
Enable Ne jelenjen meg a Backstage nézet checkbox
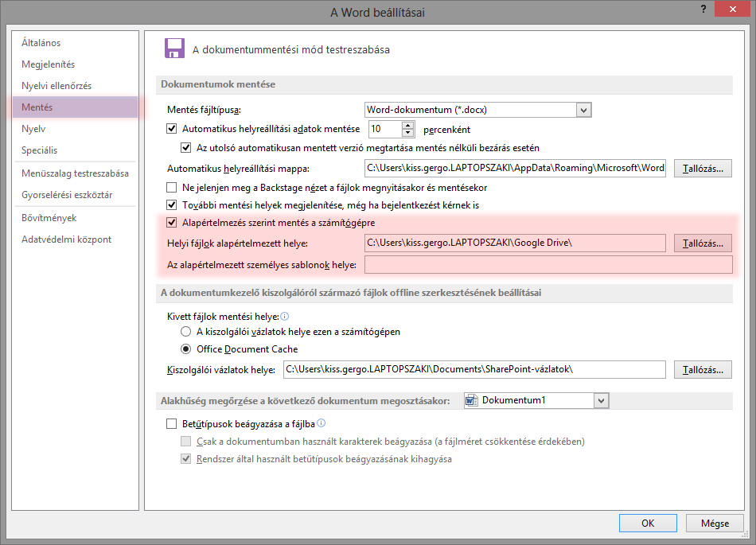[172, 188]
